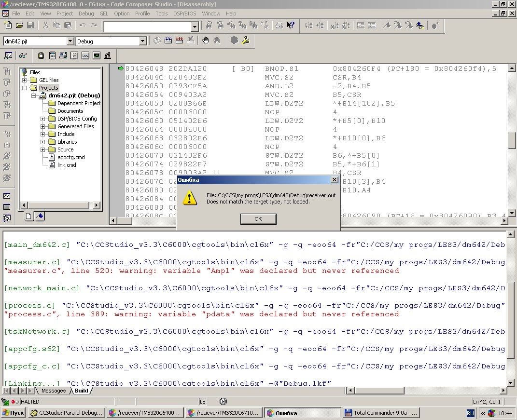Open Total Commander from the taskbar
This screenshot has height=420, width=517.
click(381, 413)
